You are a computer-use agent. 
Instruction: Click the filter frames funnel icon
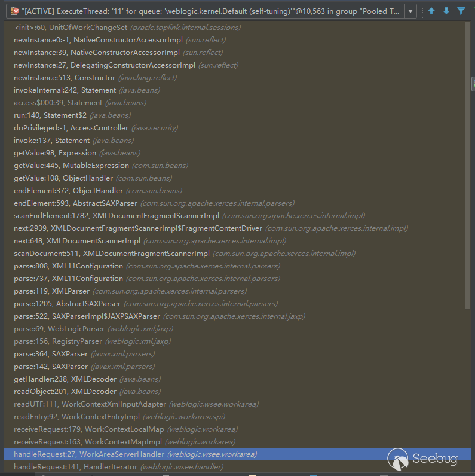coord(461,11)
